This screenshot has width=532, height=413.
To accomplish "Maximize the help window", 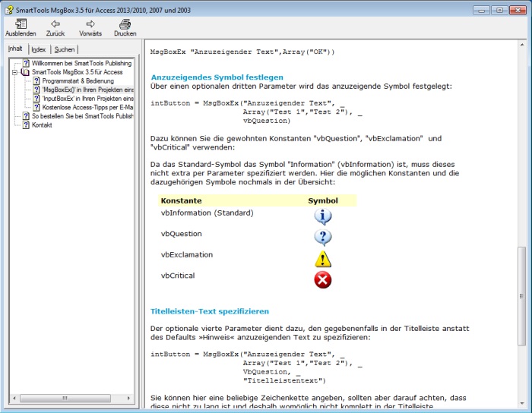I will 499,10.
